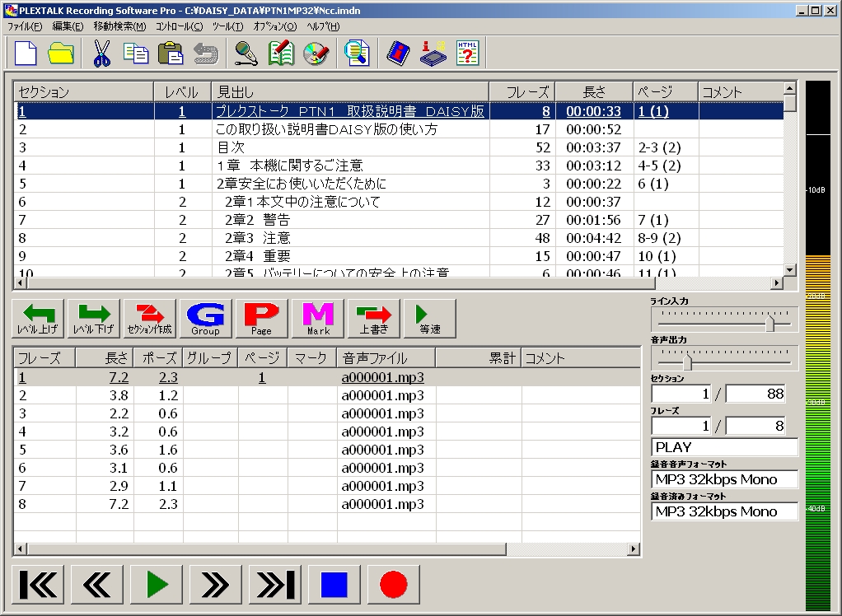Image resolution: width=842 pixels, height=616 pixels.
Task: Sort section list by 見出し column header
Action: coord(350,91)
